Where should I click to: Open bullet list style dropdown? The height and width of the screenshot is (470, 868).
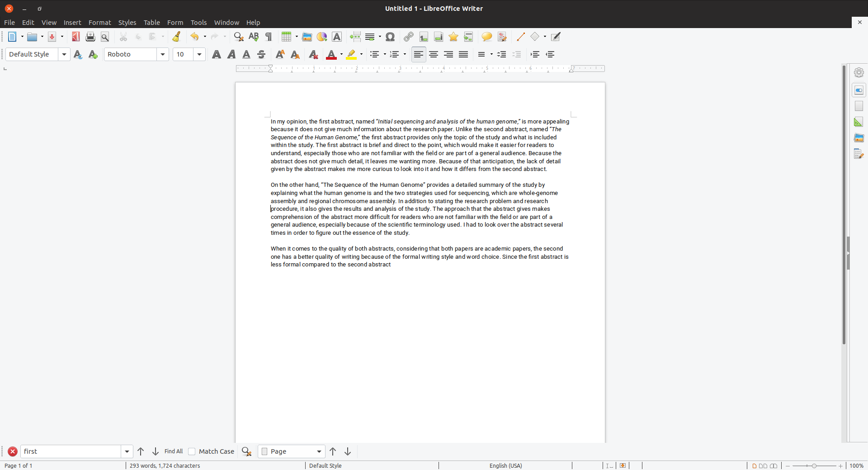385,55
